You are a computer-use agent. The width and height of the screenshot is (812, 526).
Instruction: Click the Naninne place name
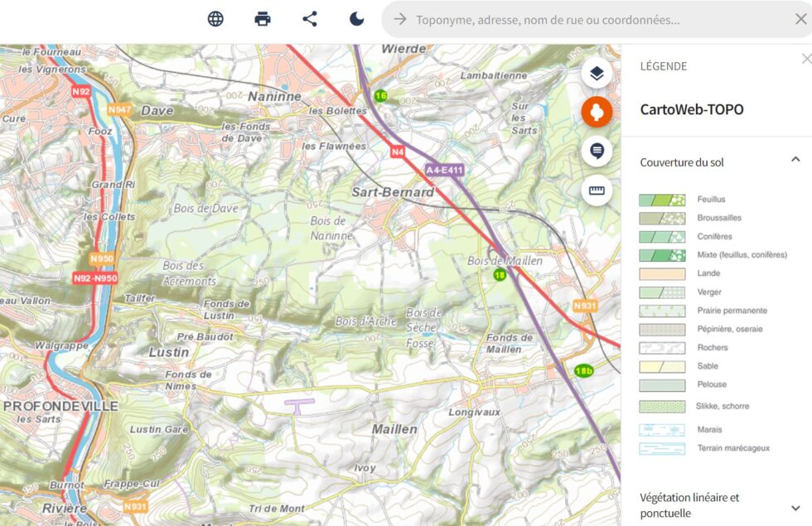pyautogui.click(x=274, y=97)
